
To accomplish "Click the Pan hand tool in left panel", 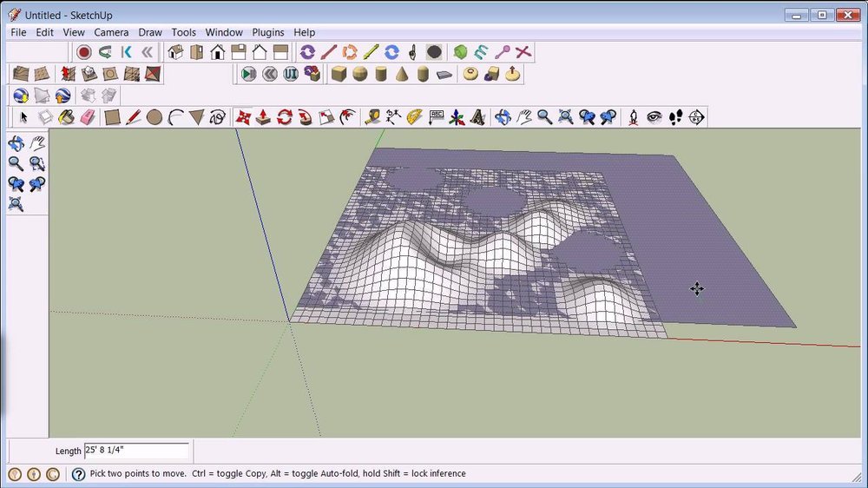I will pyautogui.click(x=37, y=143).
